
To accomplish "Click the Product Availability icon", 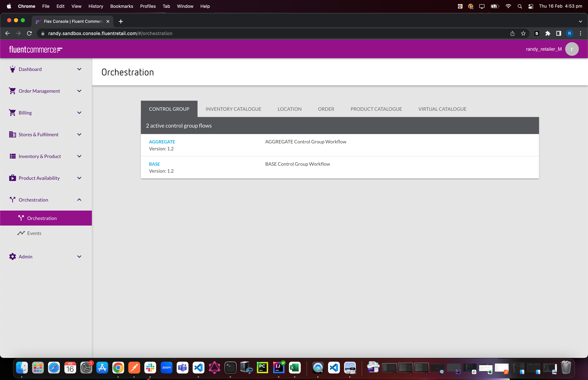I will (12, 178).
